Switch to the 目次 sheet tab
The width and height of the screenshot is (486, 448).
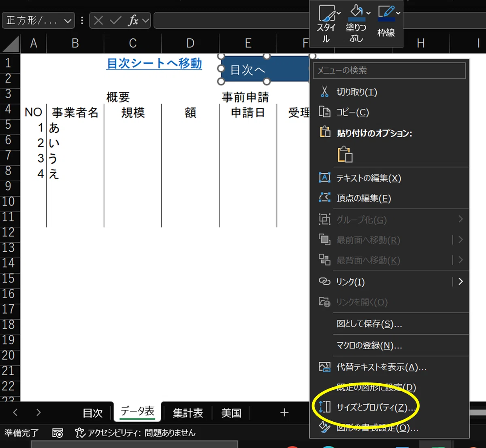[93, 413]
